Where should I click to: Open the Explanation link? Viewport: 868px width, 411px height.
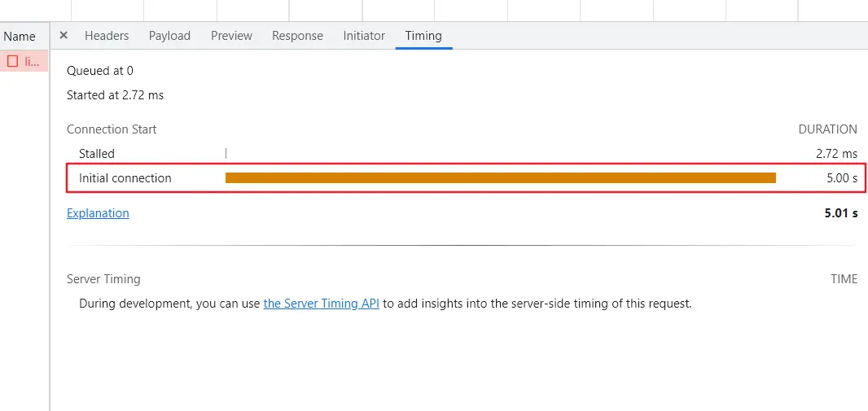[98, 213]
